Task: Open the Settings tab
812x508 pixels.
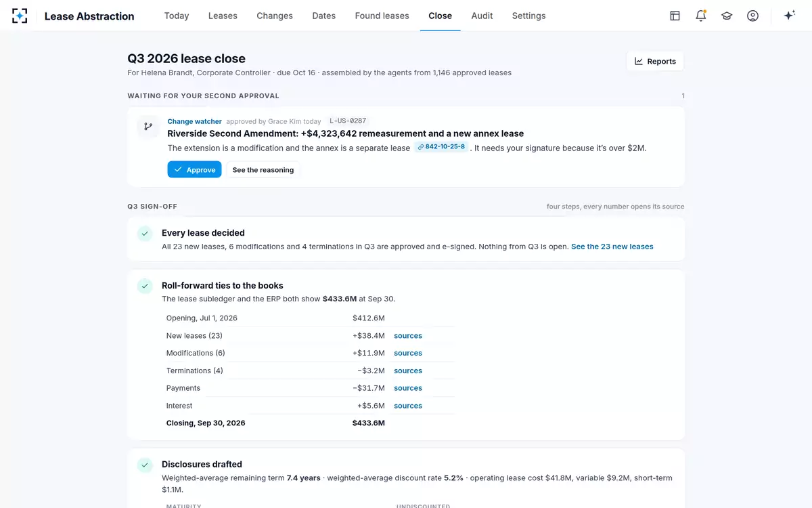Action: coord(528,16)
